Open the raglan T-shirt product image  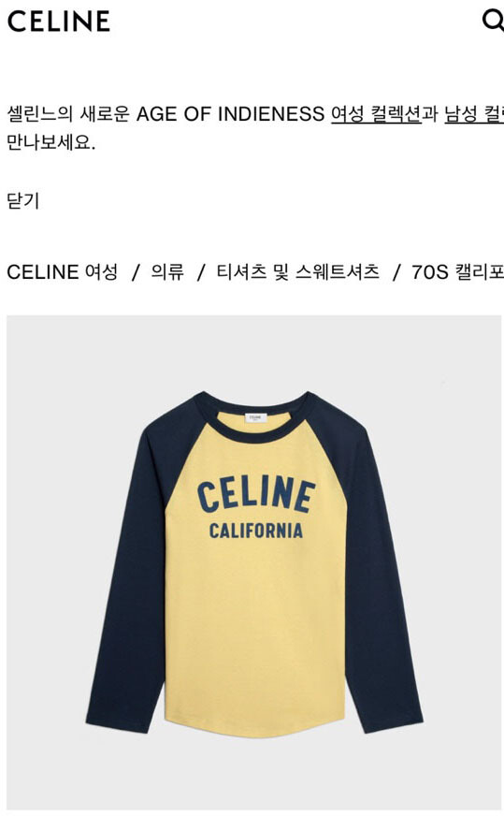[254, 562]
